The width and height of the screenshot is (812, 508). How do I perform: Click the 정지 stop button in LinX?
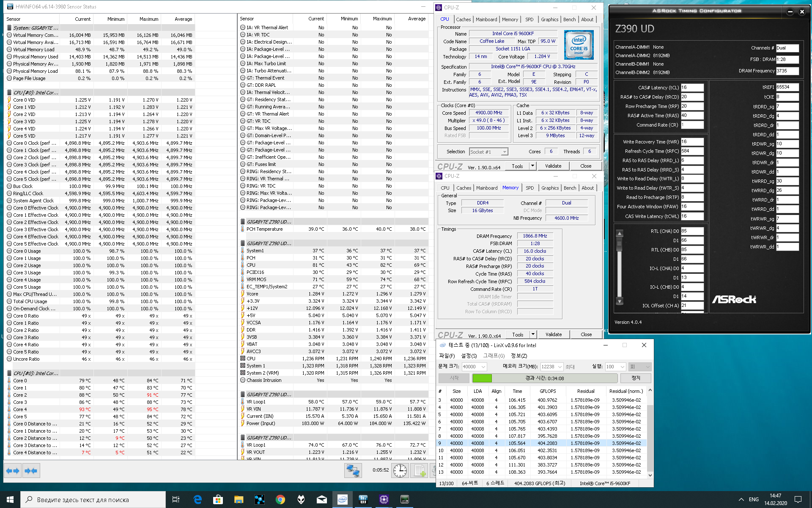tap(636, 378)
